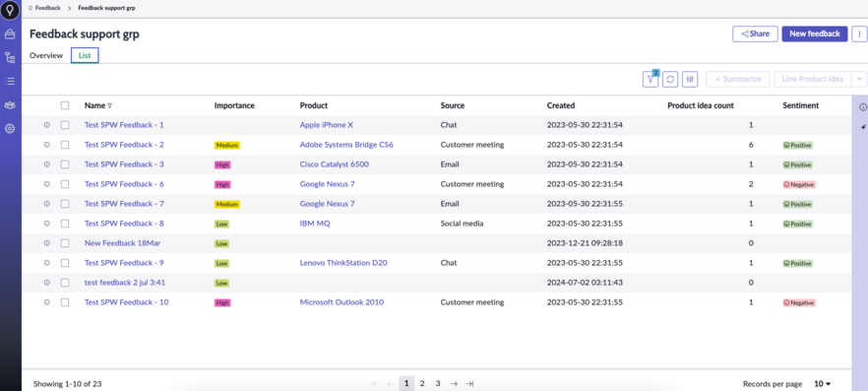Preview record icon for Test SPW Feedback - 6
The height and width of the screenshot is (391, 868).
(47, 184)
